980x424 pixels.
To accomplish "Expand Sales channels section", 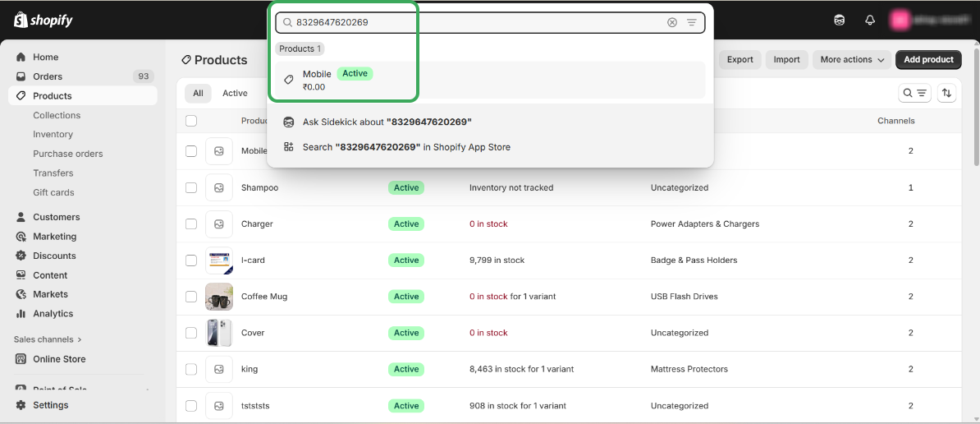I will pos(48,339).
